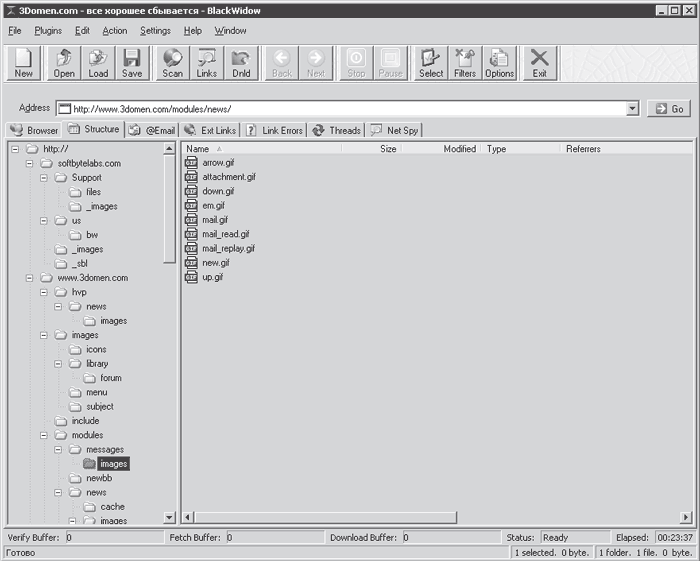Select the Dnld download icon
700x561 pixels.
tap(241, 63)
